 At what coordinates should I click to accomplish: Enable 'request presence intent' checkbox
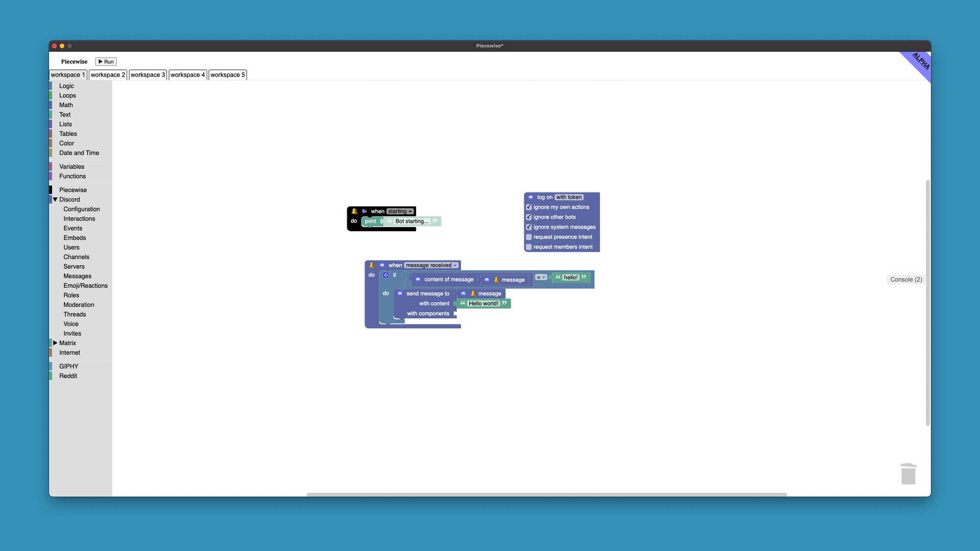pos(529,237)
